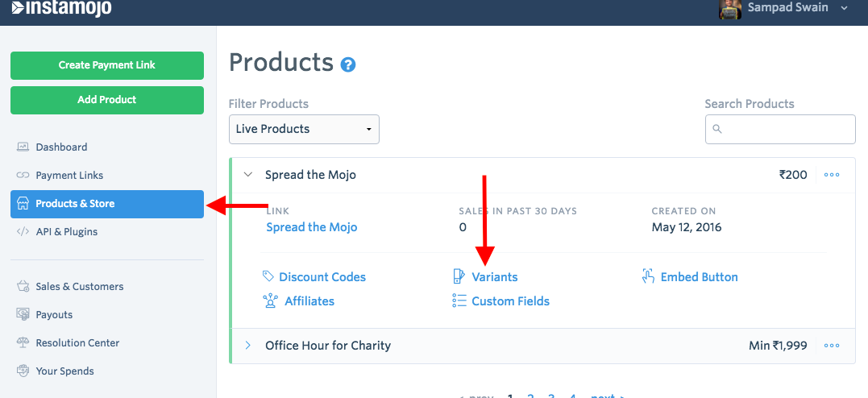Open the Affiliates link
Viewport: 868px width, 398px height.
point(309,301)
